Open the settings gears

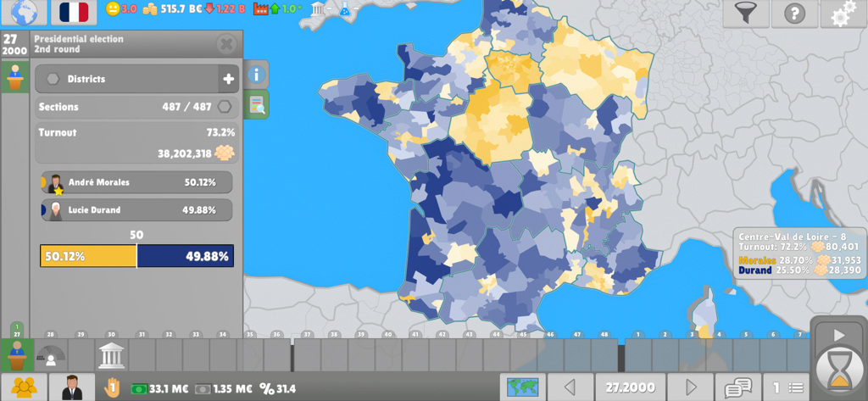pyautogui.click(x=843, y=13)
